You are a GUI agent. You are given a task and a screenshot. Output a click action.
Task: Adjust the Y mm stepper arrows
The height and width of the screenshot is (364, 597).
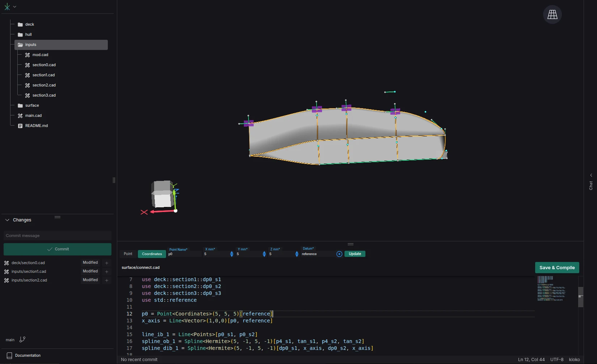pos(264,254)
